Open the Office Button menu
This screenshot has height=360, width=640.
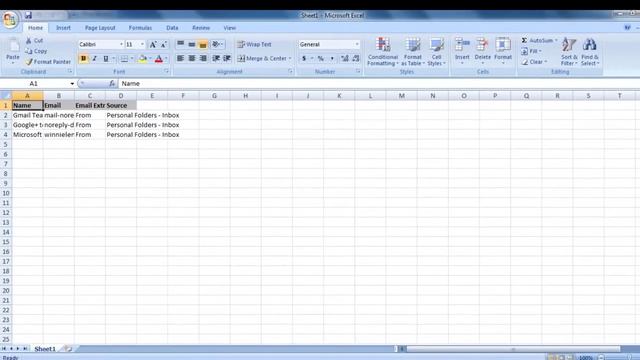tap(10, 19)
